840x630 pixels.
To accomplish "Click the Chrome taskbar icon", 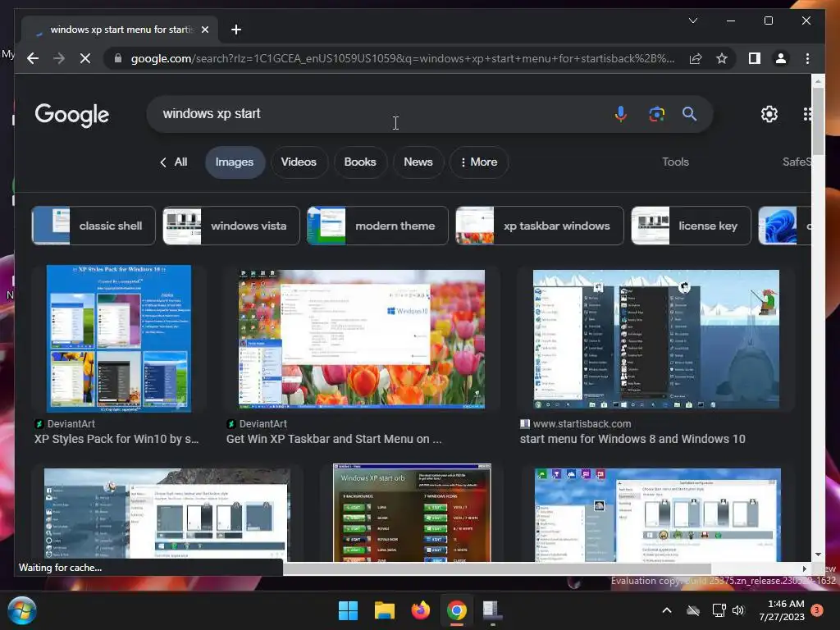I will (x=456, y=610).
